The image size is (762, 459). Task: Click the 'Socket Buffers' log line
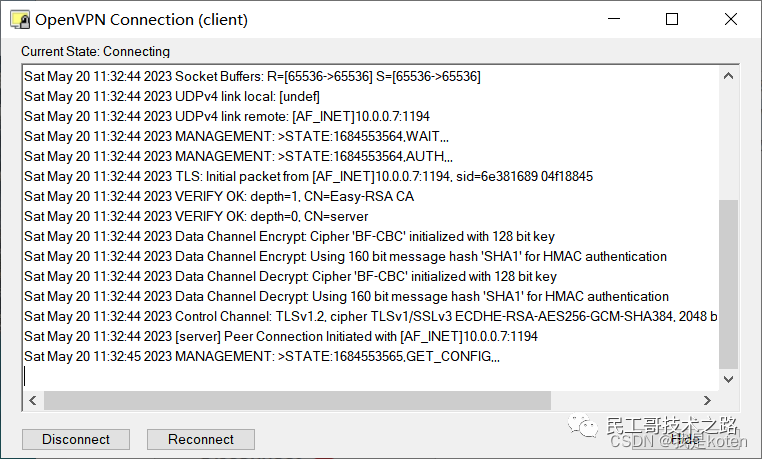[x=252, y=76]
